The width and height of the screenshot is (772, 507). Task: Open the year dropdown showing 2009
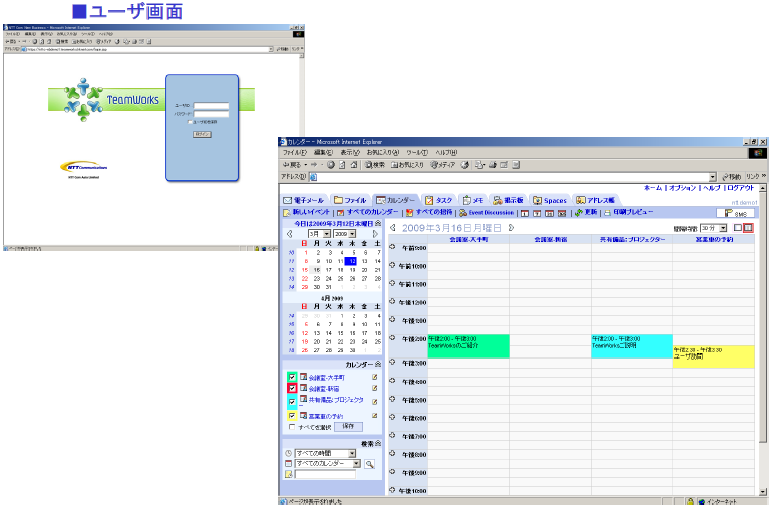coord(345,234)
